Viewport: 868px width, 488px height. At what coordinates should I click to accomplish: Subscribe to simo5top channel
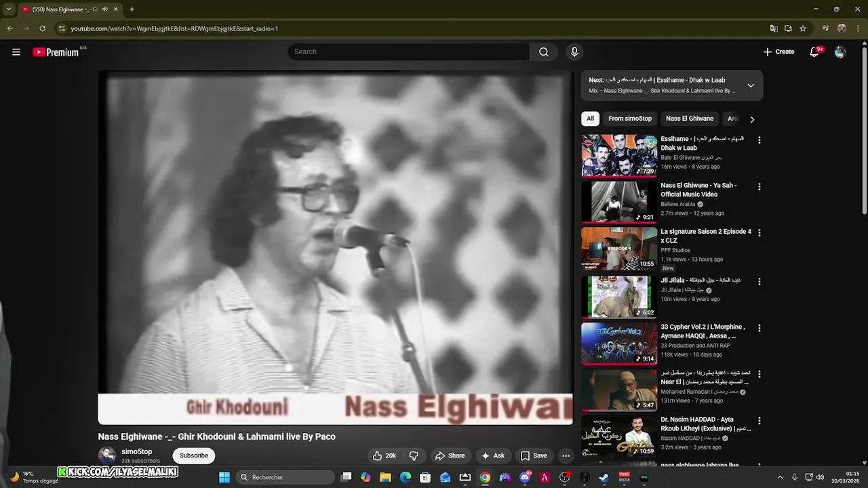pos(194,455)
